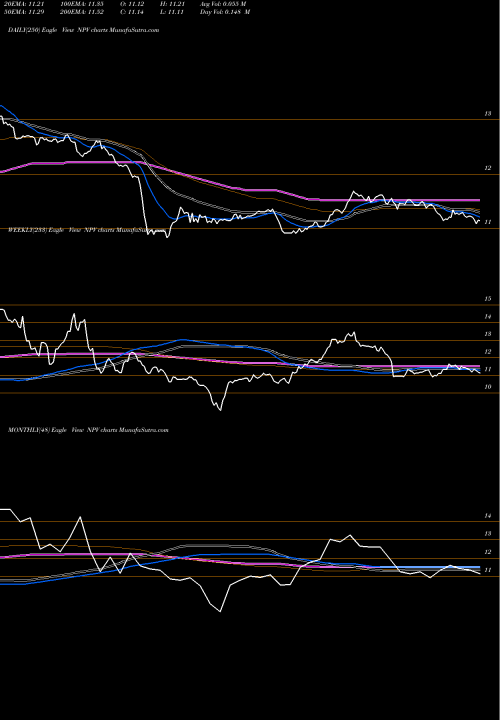
Task: Click the Day Vol figure
Action: pyautogui.click(x=225, y=12)
